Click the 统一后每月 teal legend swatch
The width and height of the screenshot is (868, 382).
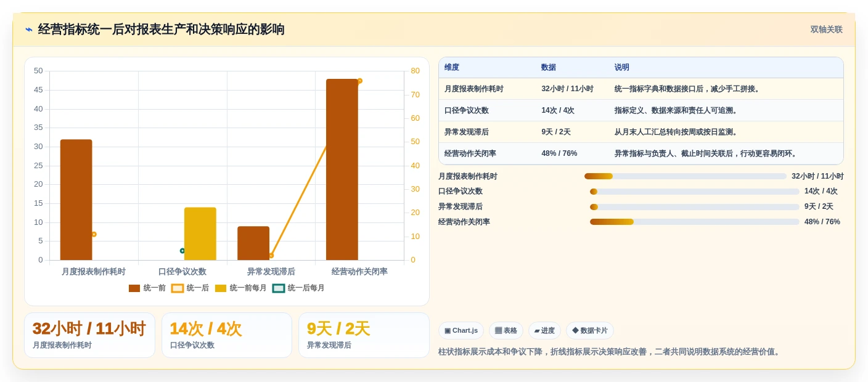pyautogui.click(x=279, y=288)
